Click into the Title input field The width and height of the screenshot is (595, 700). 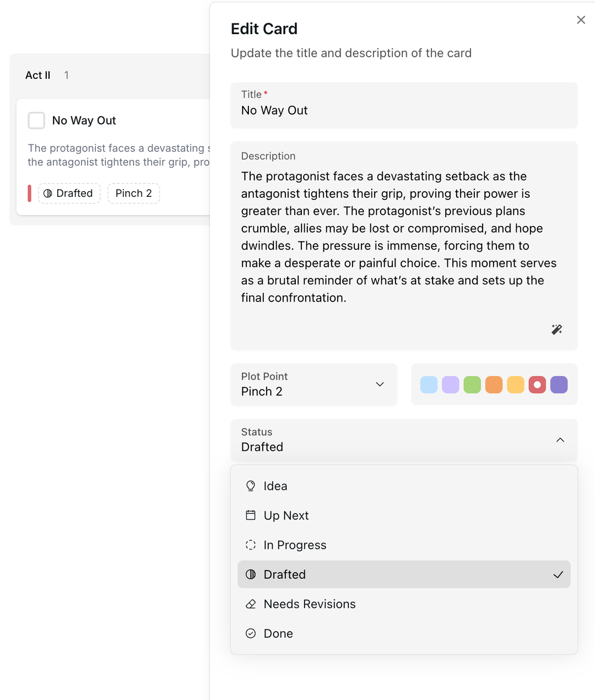(404, 110)
